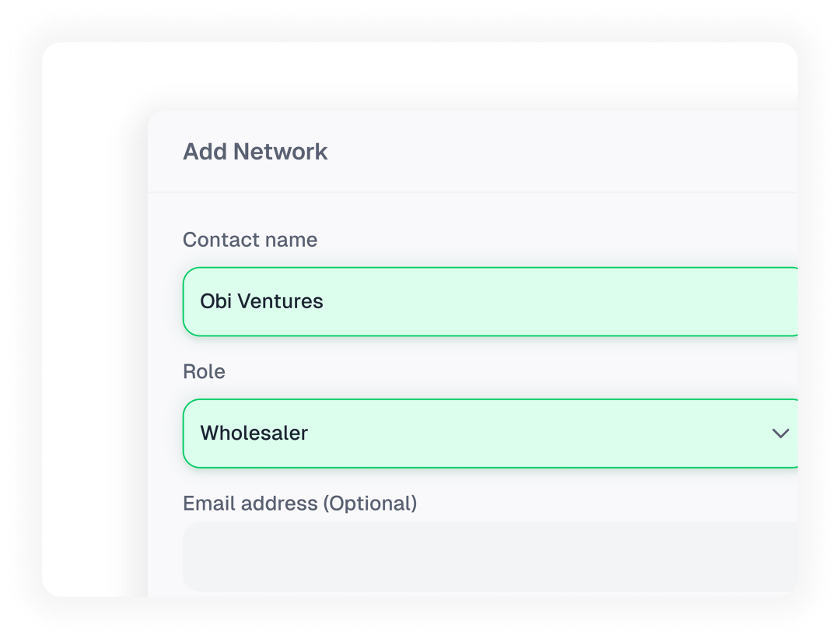840x639 pixels.
Task: Click the Contact name input field
Action: coord(490,302)
